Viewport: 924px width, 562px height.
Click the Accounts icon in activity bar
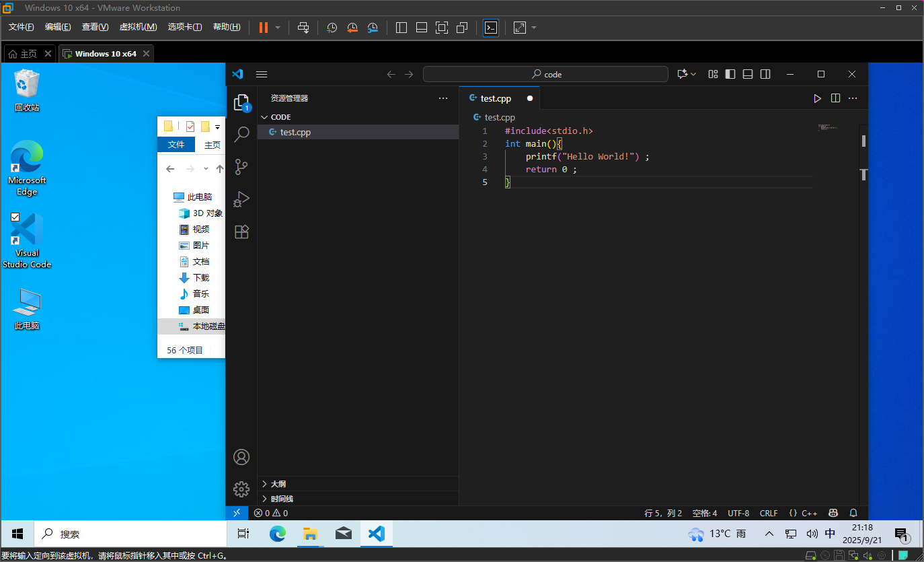click(241, 457)
